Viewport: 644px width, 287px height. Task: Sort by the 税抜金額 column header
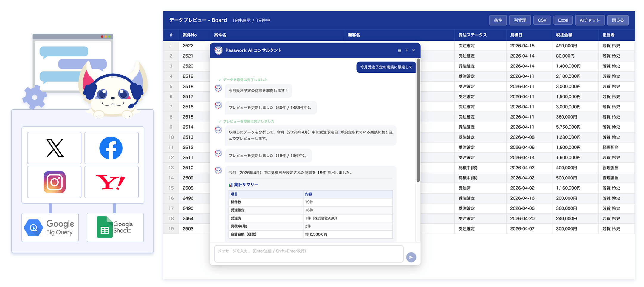564,35
